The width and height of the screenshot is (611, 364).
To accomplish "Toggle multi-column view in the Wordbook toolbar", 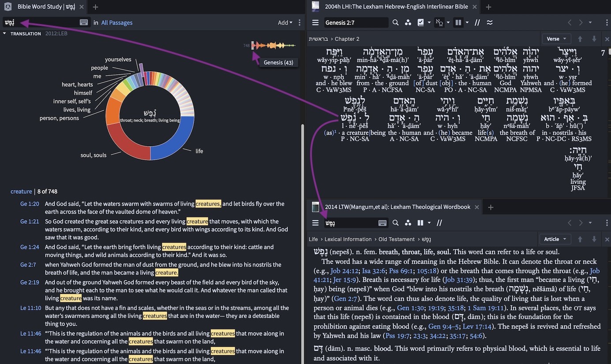I will 420,223.
